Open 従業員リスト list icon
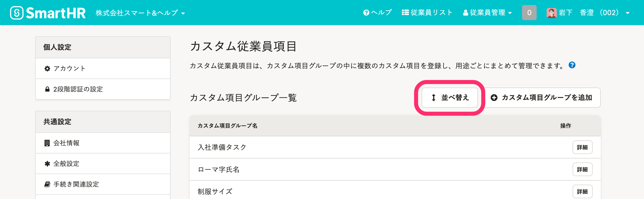The image size is (644, 199). click(405, 13)
